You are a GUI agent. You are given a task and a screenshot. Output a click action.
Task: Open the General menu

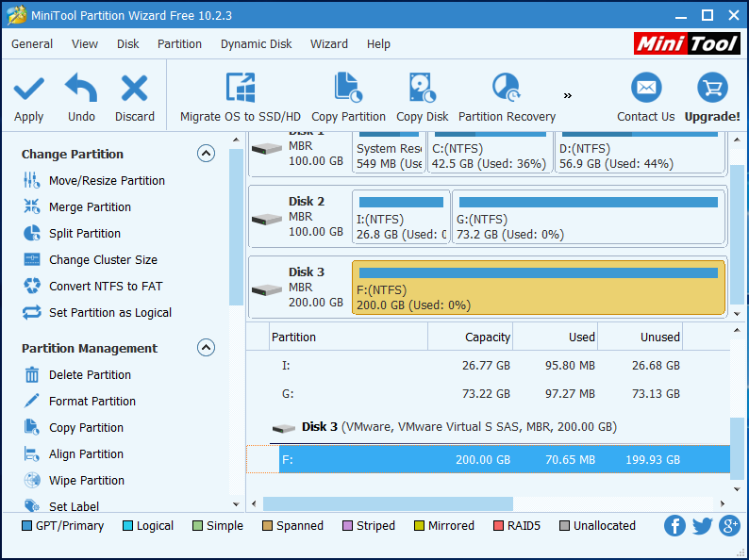(32, 44)
